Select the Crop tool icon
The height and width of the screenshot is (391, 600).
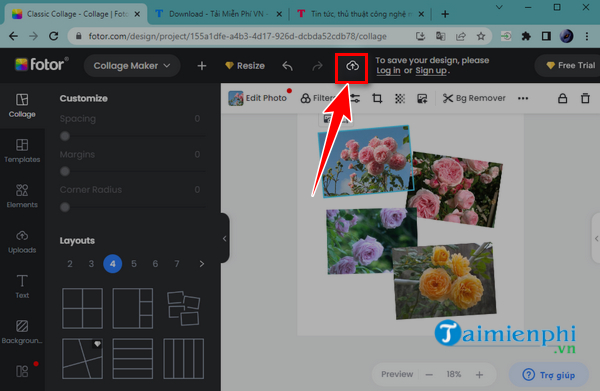(377, 98)
